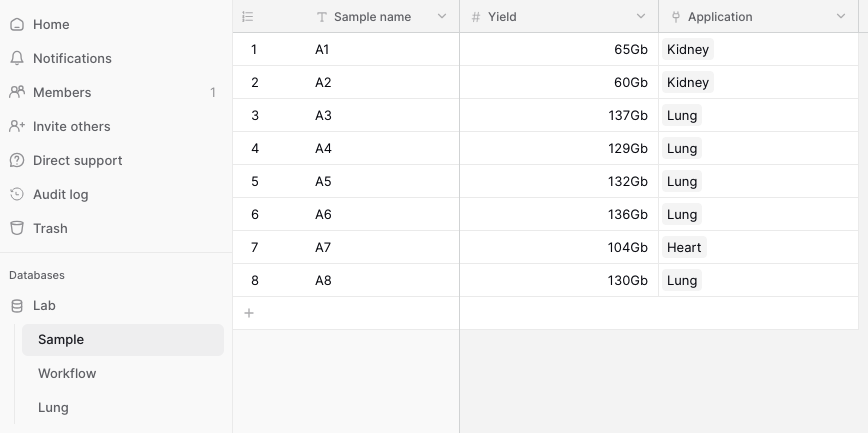Open the Application column dropdown arrow
The image size is (868, 433).
pos(840,16)
